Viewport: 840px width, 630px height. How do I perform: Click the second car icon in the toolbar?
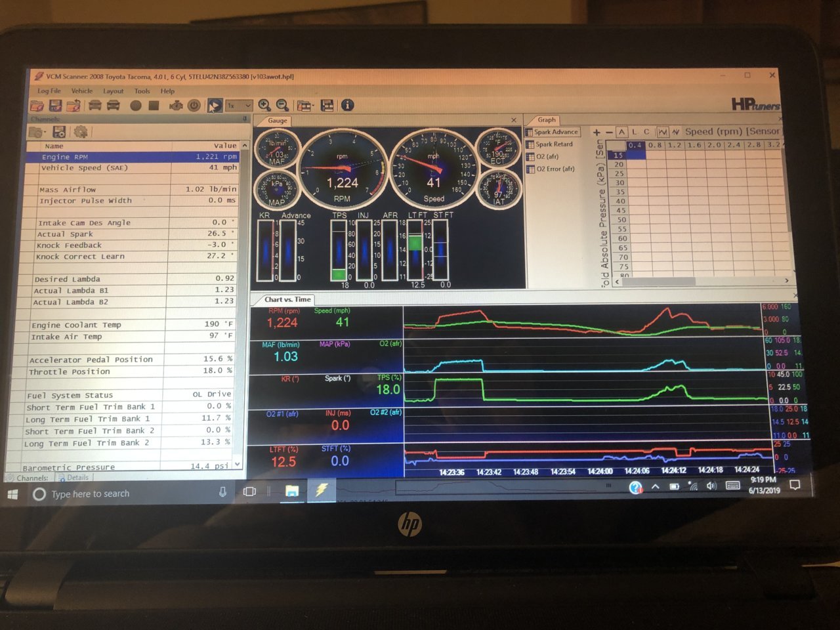[114, 105]
